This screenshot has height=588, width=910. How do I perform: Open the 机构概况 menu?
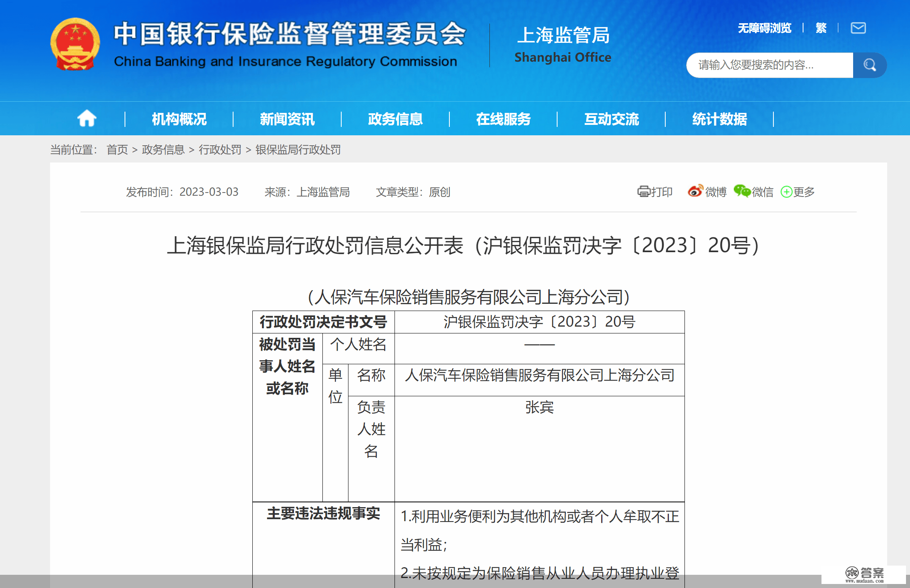[x=179, y=119]
